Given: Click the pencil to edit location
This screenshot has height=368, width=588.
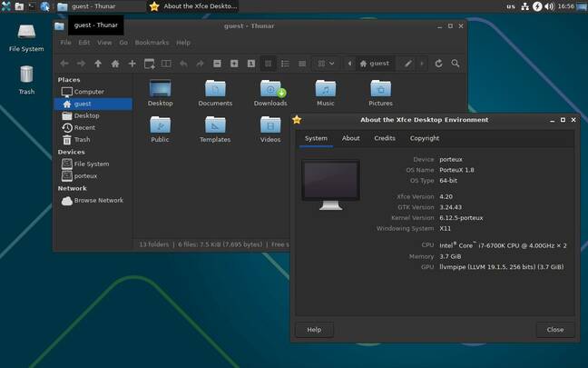Looking at the screenshot, I should 408,64.
